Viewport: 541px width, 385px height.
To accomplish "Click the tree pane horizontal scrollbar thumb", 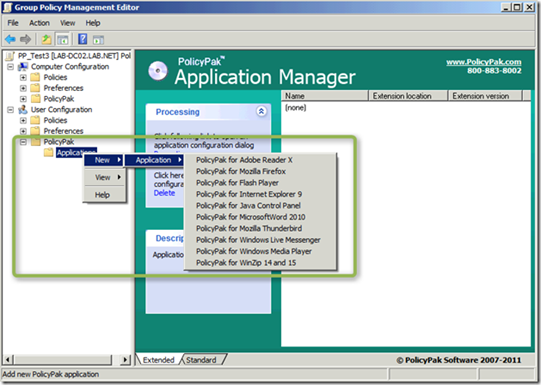I will tap(63, 359).
